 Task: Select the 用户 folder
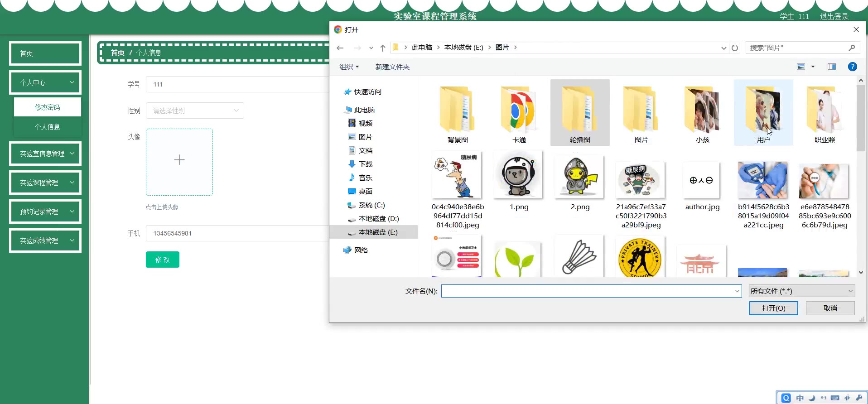tap(763, 113)
